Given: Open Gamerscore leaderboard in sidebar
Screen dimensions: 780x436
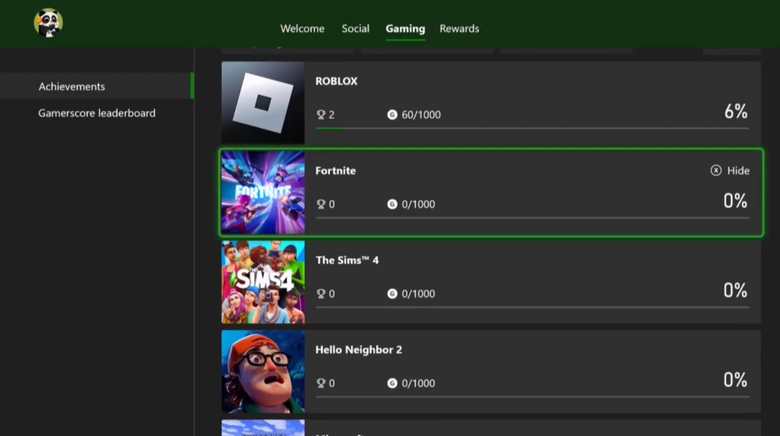Looking at the screenshot, I should (97, 113).
